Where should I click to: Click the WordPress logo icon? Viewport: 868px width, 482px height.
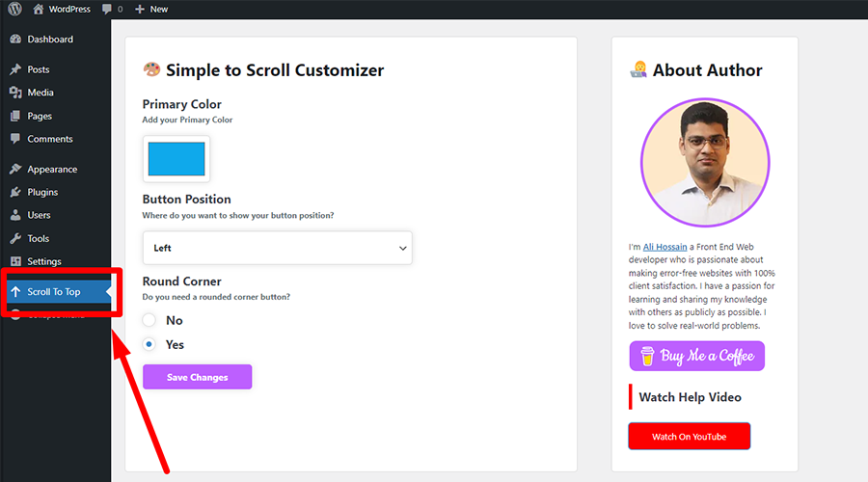(15, 9)
